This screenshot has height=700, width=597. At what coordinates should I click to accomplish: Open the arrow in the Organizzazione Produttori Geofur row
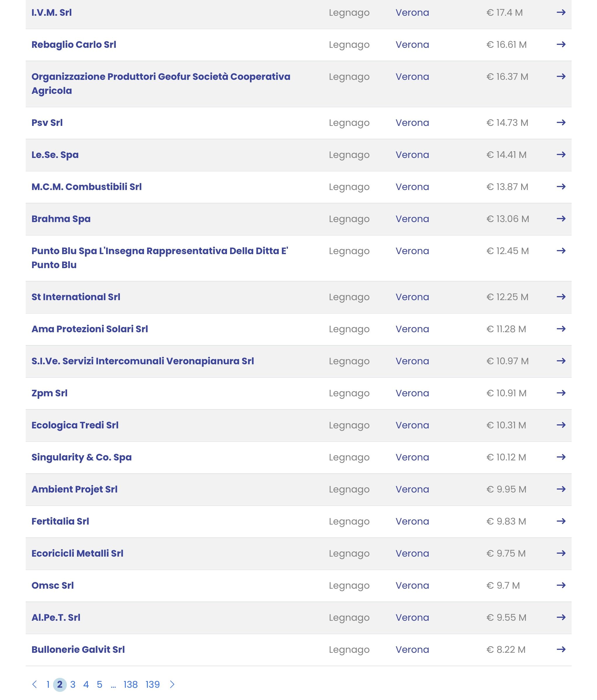tap(561, 77)
